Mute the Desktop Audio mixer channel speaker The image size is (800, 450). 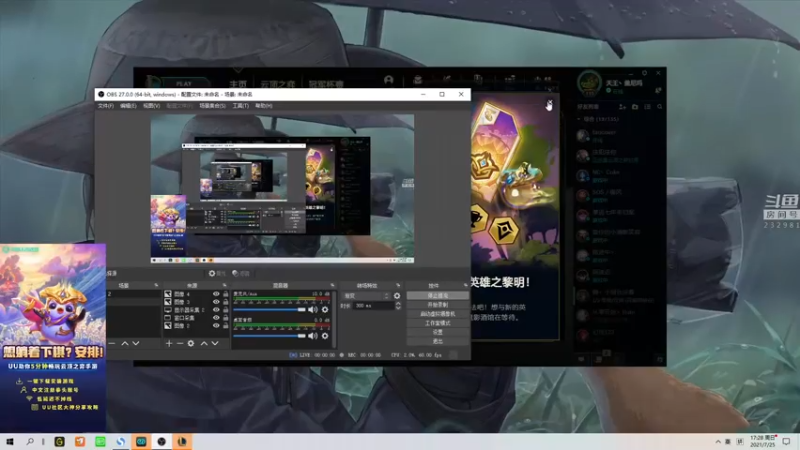point(313,336)
